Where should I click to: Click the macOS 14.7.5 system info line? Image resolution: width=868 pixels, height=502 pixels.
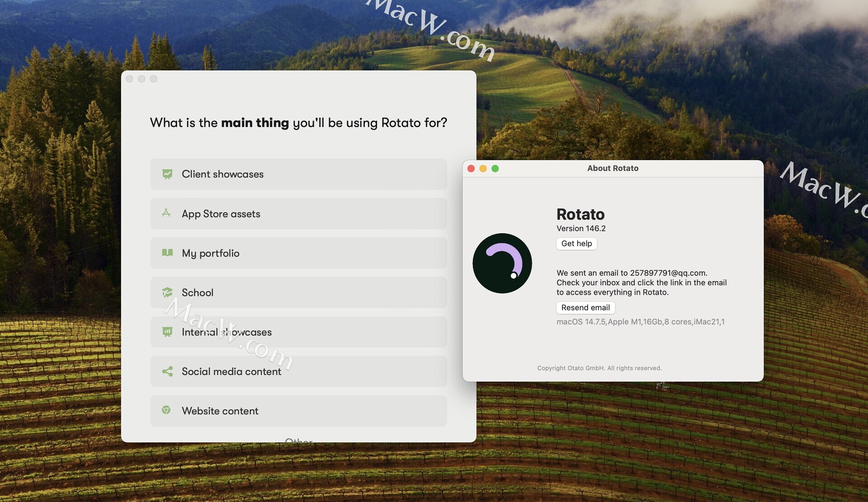click(x=640, y=322)
